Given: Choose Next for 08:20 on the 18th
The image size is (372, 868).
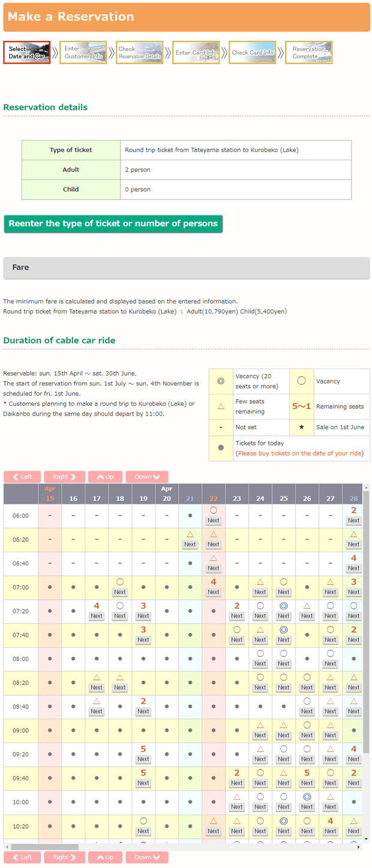Looking at the screenshot, I should [x=120, y=688].
